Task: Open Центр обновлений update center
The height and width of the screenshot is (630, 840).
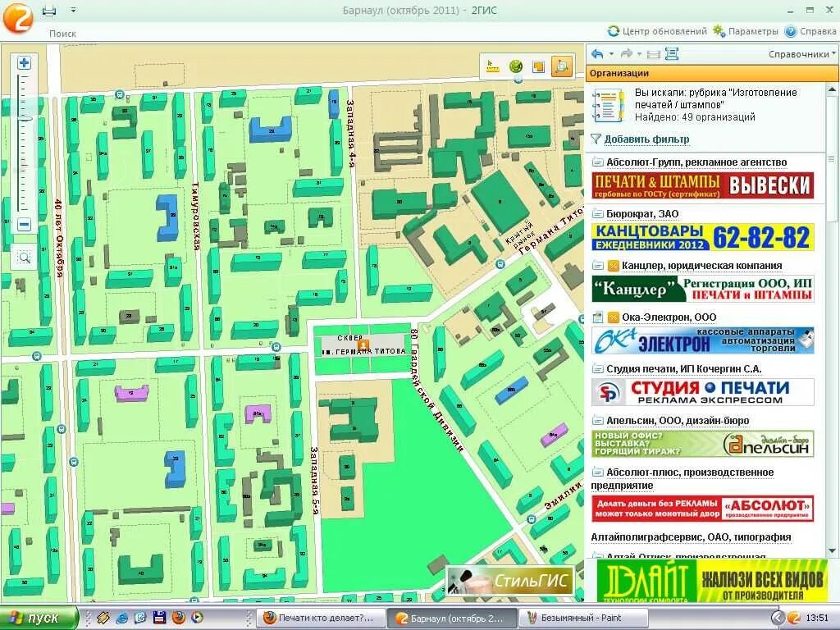Action: (658, 31)
